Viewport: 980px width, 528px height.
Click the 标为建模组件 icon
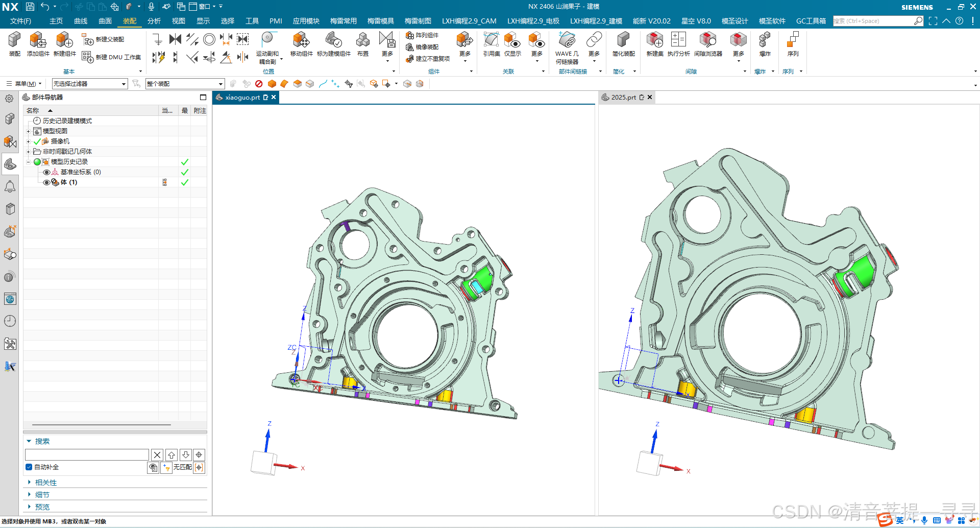point(333,40)
